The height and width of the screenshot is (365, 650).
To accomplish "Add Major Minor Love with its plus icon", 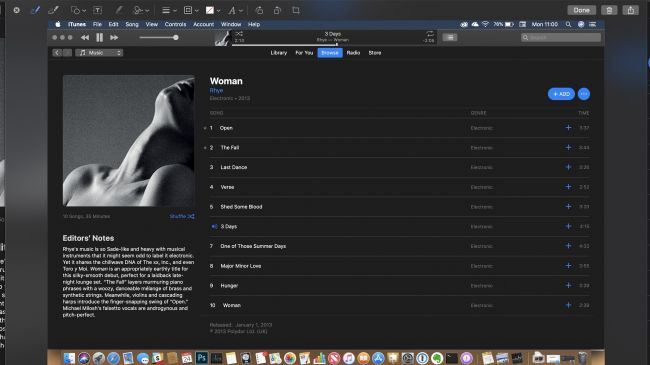I will [x=568, y=265].
